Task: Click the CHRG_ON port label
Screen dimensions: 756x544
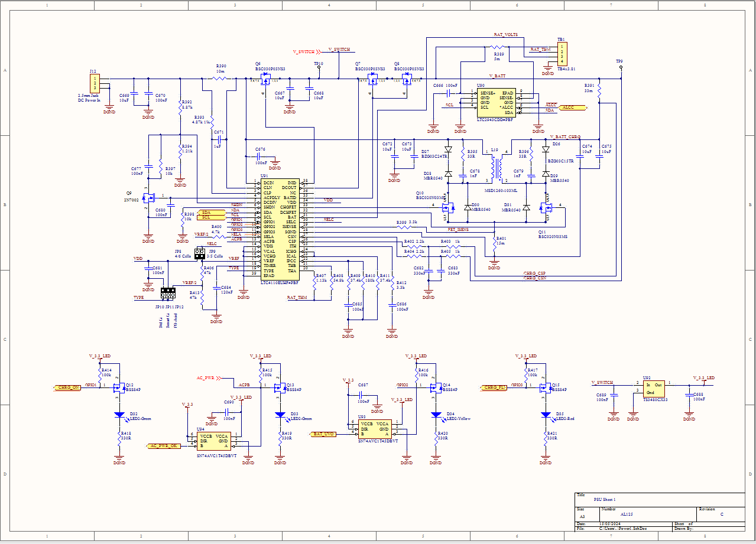Action: (x=68, y=387)
